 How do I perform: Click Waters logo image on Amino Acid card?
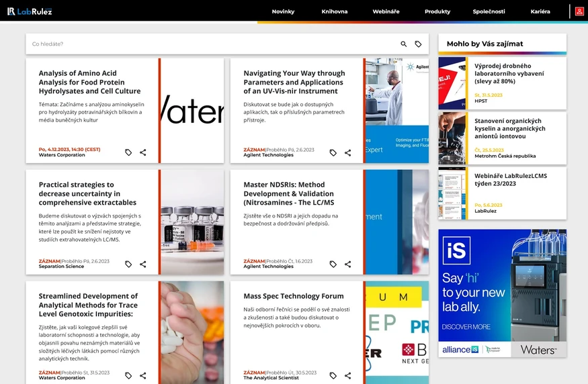[x=192, y=111]
